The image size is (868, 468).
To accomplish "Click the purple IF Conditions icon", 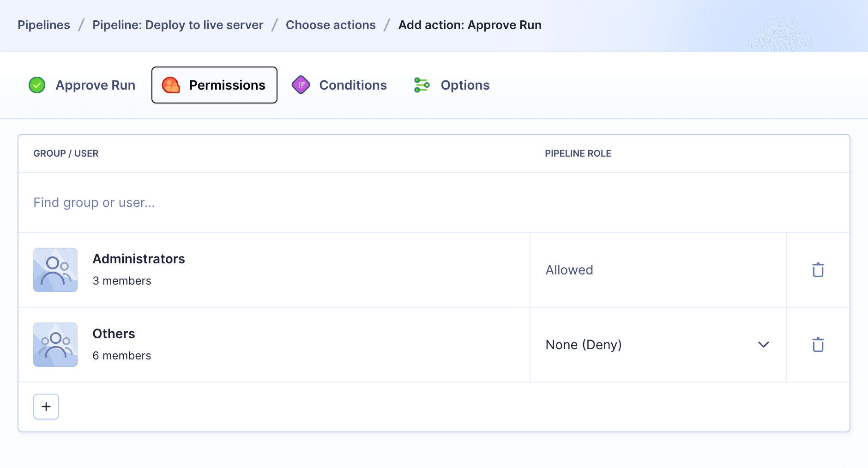I will pos(301,85).
